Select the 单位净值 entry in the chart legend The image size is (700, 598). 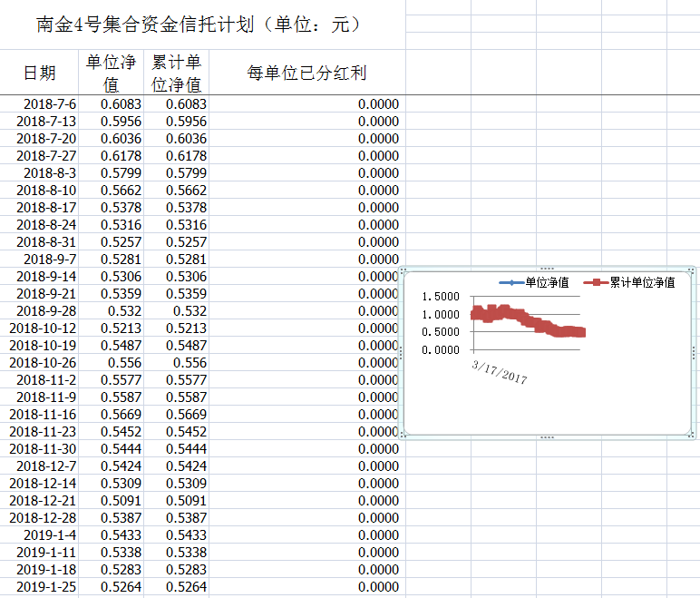(534, 282)
